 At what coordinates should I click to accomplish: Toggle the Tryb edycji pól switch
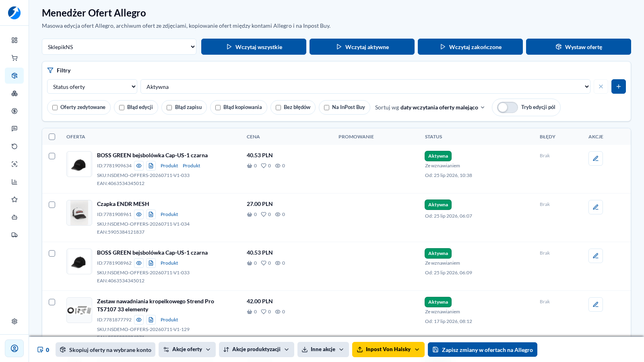[507, 107]
